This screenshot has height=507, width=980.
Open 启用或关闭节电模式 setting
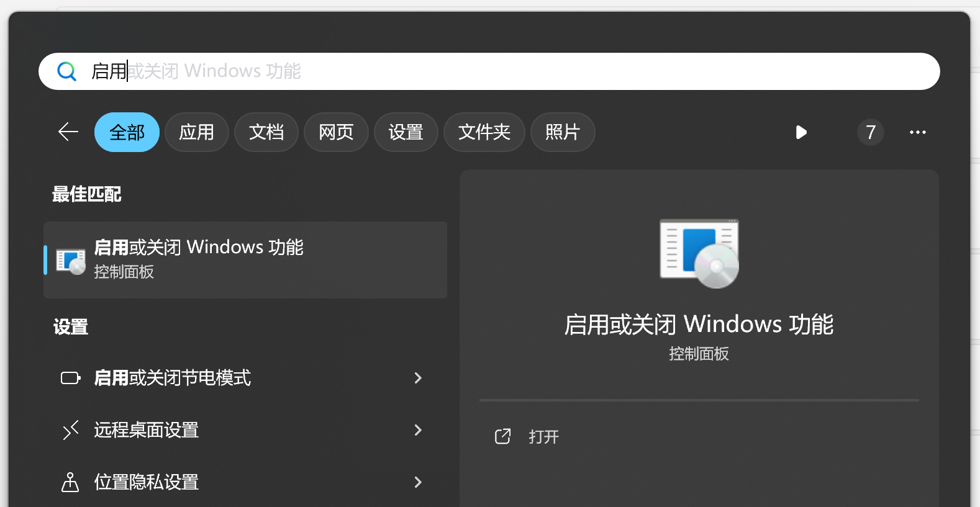(245, 378)
